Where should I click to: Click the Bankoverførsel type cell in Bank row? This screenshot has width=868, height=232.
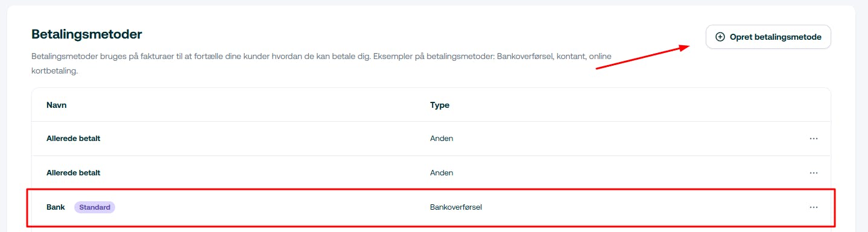pyautogui.click(x=456, y=207)
